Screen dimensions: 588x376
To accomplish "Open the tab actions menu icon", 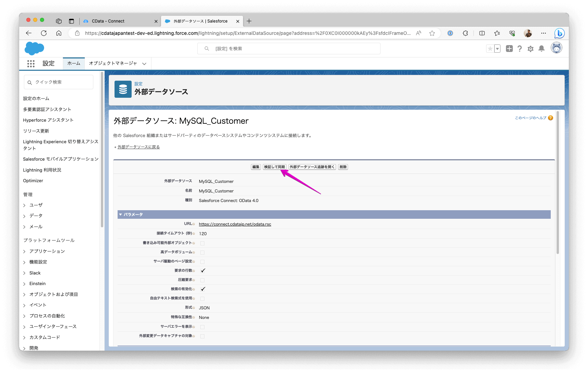I will pyautogui.click(x=71, y=21).
